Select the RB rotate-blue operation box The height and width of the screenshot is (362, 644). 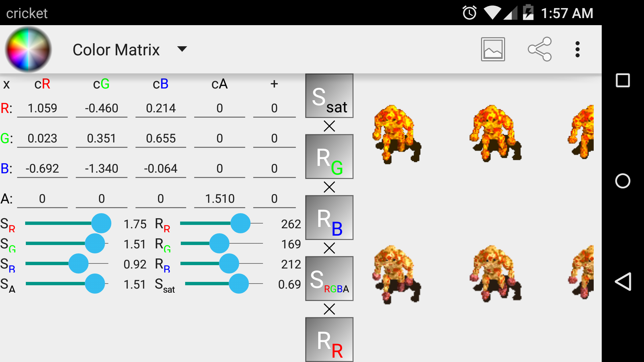pos(329,218)
